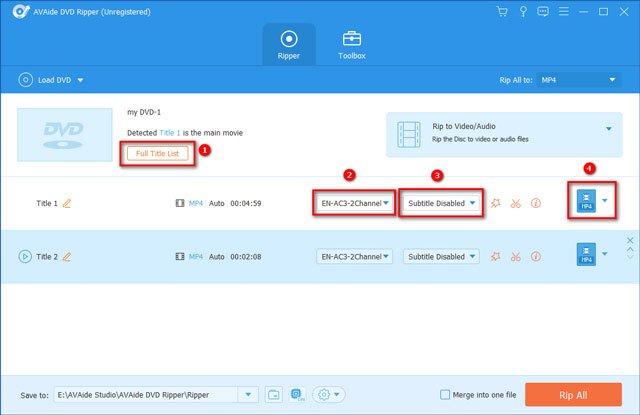Image resolution: width=640 pixels, height=415 pixels.
Task: Open the Rip All to MP4 dropdown
Action: click(x=579, y=80)
